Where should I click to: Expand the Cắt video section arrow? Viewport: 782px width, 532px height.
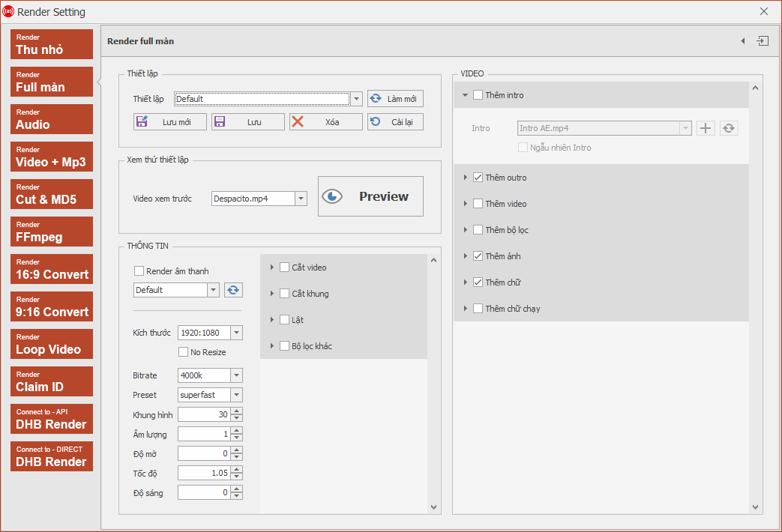click(272, 267)
